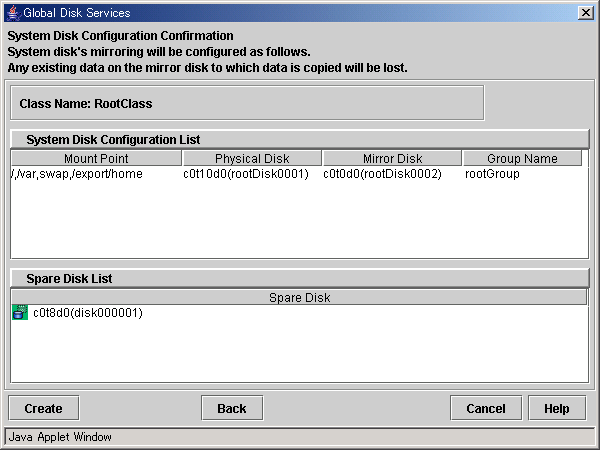Cancel the system disk configuration
This screenshot has width=600, height=450.
click(486, 408)
